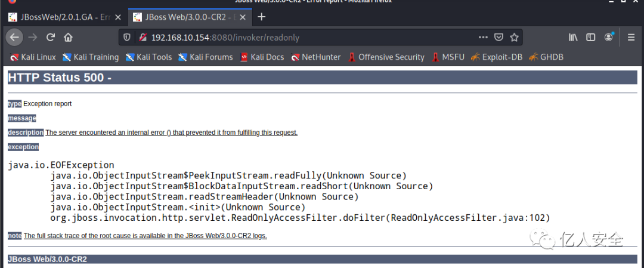Bookmark this page with the star
644x268 pixels.
(x=514, y=38)
